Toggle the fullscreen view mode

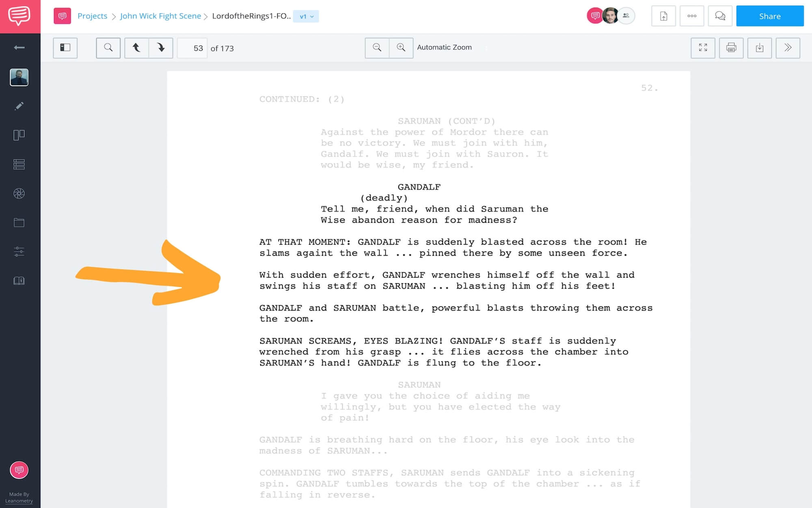click(x=702, y=48)
